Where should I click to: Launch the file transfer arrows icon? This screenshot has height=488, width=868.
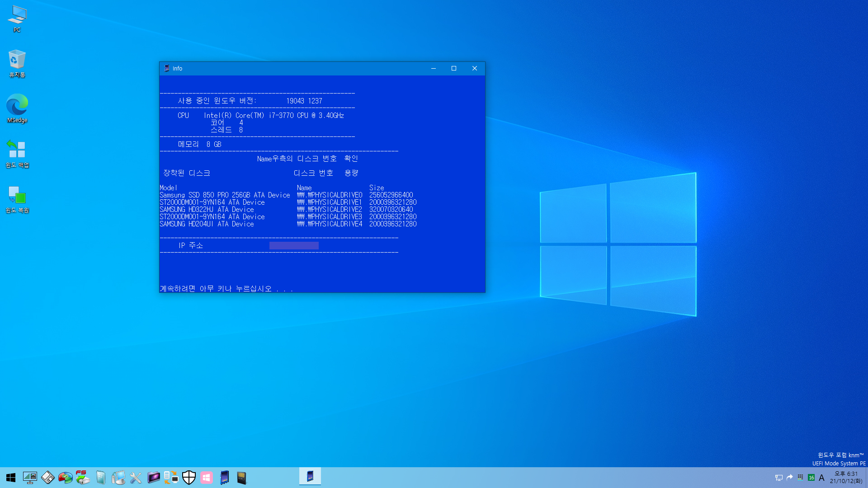pyautogui.click(x=171, y=478)
